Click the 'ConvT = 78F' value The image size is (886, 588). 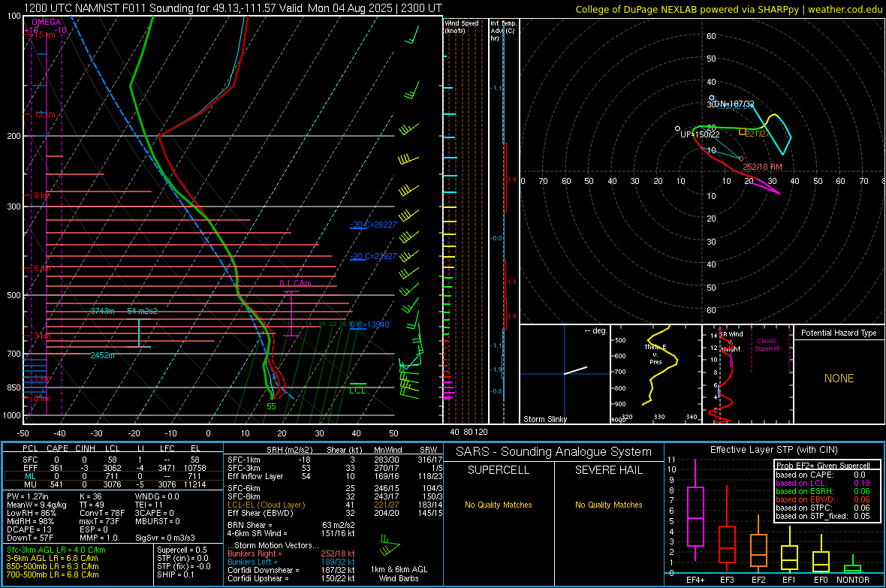click(x=101, y=513)
